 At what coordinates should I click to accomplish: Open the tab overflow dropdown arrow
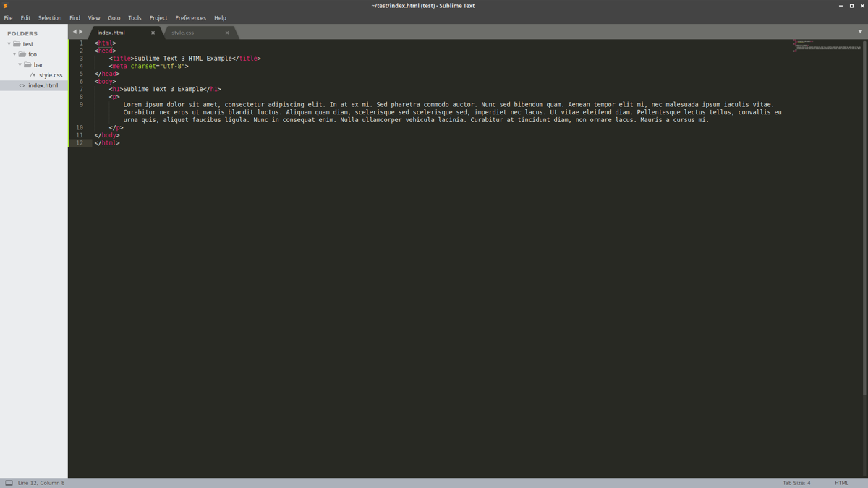pyautogui.click(x=859, y=32)
